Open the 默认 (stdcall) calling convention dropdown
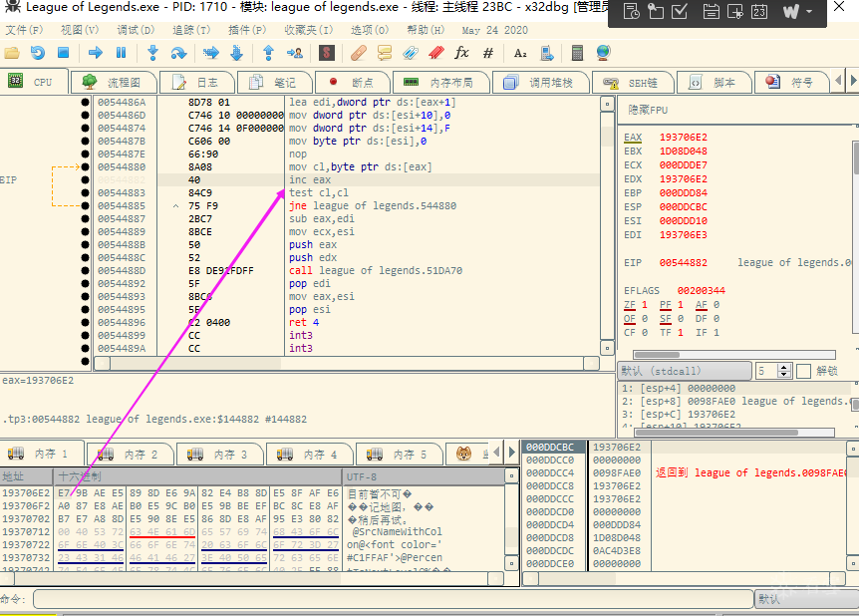 684,371
